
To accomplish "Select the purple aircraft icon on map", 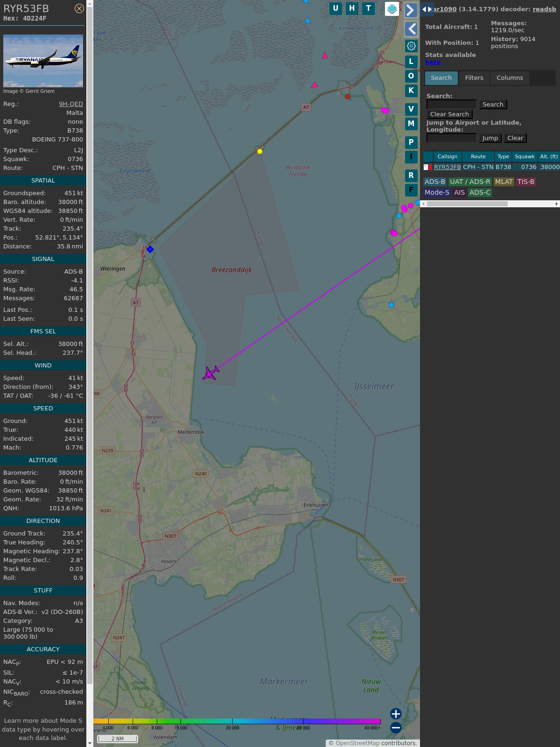I will tap(210, 373).
